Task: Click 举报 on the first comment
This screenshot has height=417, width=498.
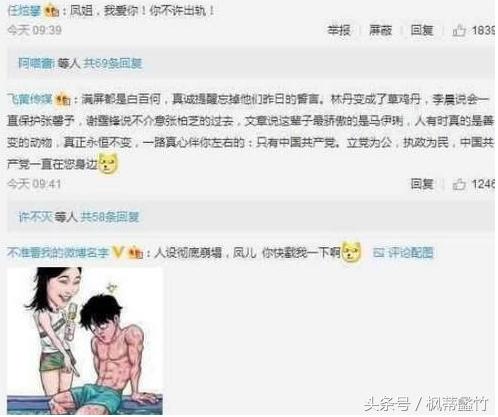Action: tap(339, 30)
